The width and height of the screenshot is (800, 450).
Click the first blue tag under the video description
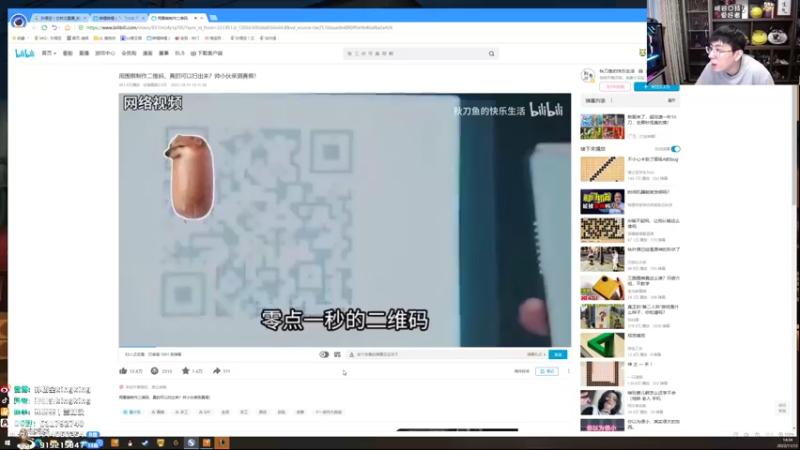click(x=132, y=412)
